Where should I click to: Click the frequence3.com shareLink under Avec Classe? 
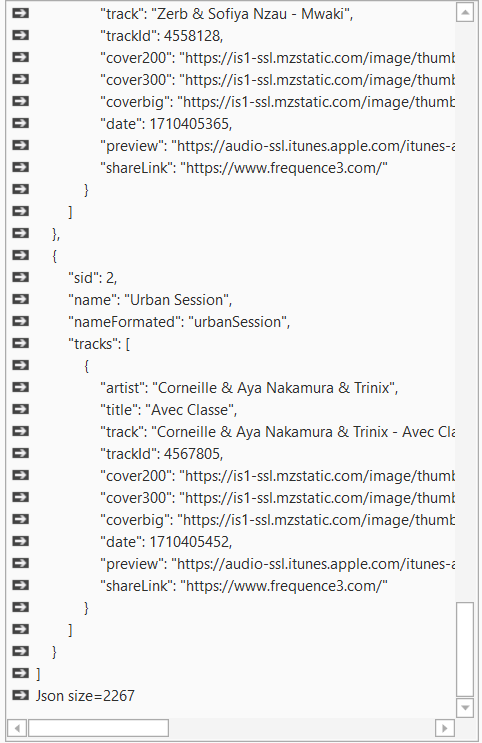pyautogui.click(x=284, y=586)
